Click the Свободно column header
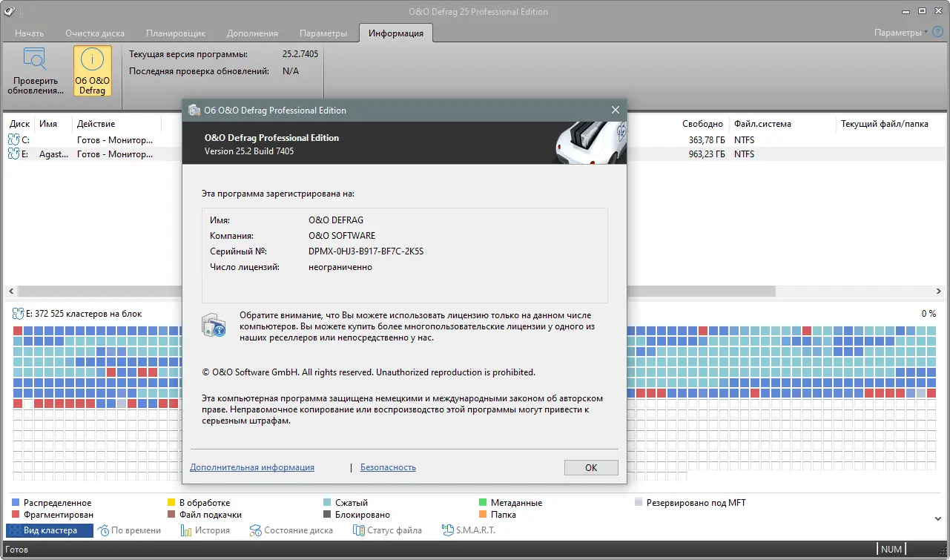The height and width of the screenshot is (560, 950). tap(702, 124)
